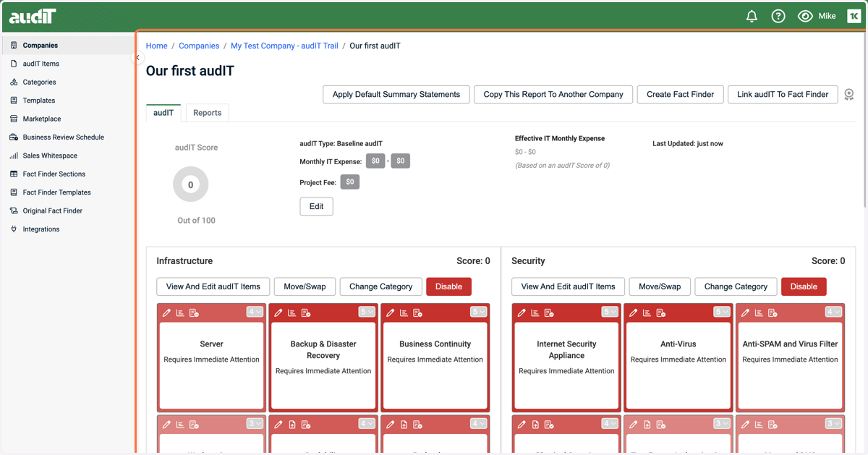
Task: Click Copy This Report To Another Company
Action: pyautogui.click(x=553, y=94)
